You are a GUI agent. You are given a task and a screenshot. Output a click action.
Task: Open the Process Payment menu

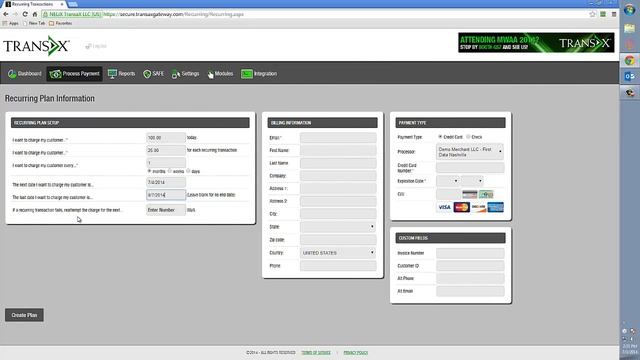(x=74, y=74)
